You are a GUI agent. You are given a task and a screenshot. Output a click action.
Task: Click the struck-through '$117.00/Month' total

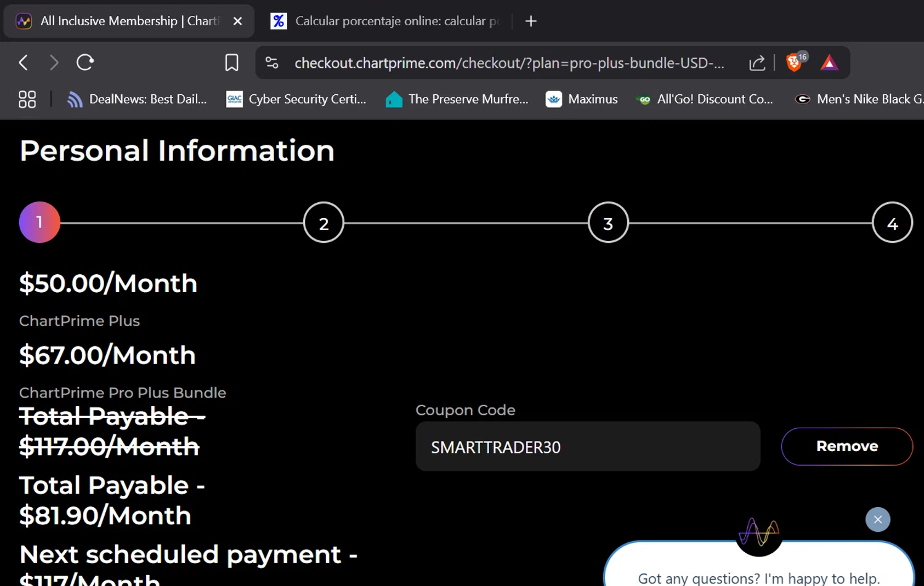pos(109,447)
